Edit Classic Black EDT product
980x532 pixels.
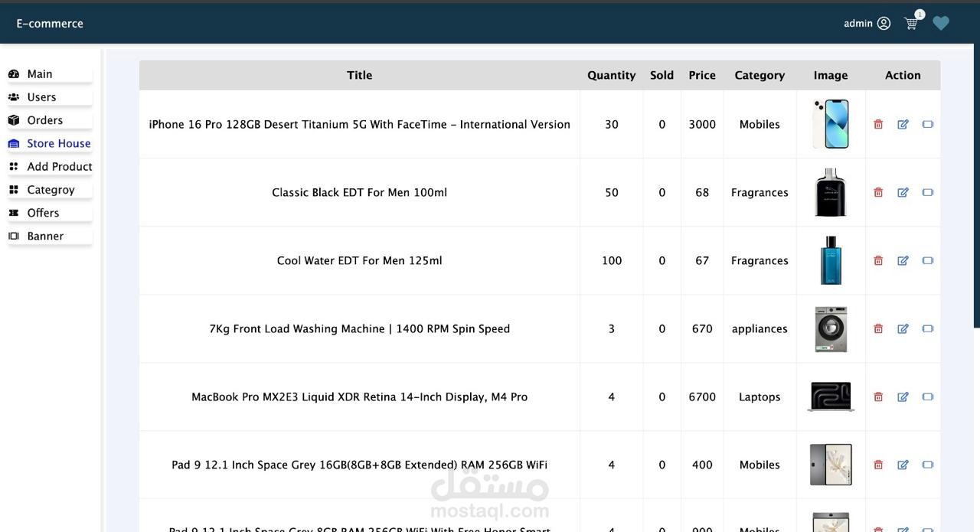tap(903, 192)
